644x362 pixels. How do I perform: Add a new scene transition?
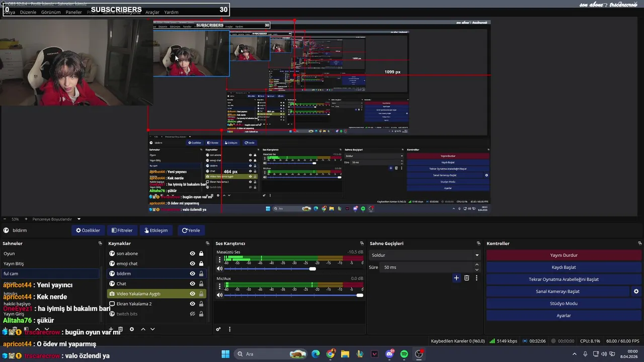pos(456,278)
